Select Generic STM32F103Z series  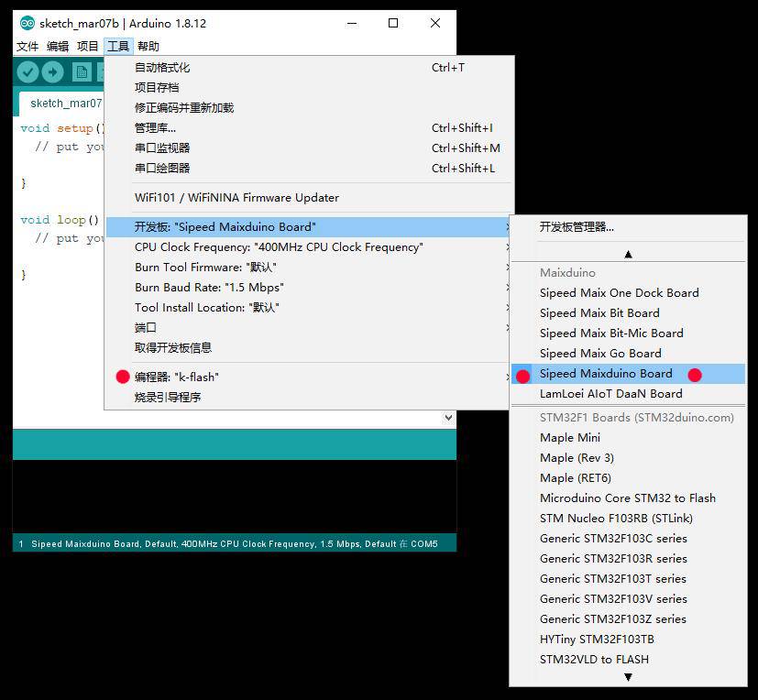click(628, 619)
